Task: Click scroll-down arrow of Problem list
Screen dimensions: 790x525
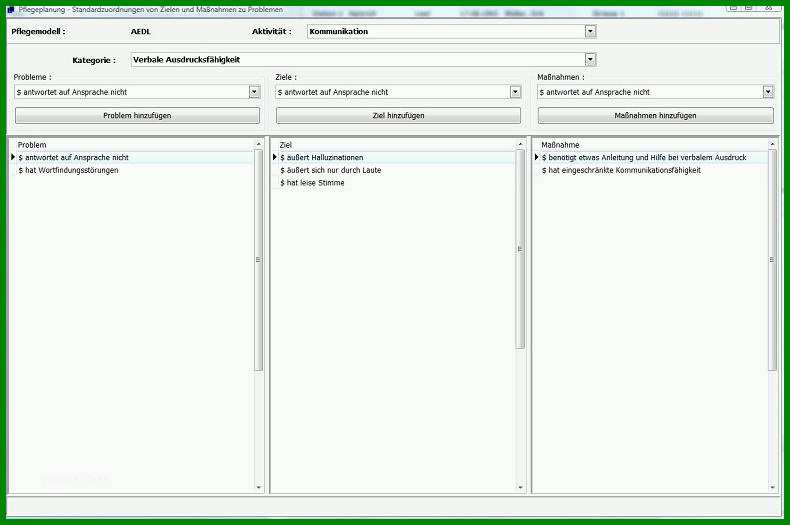Action: click(258, 487)
